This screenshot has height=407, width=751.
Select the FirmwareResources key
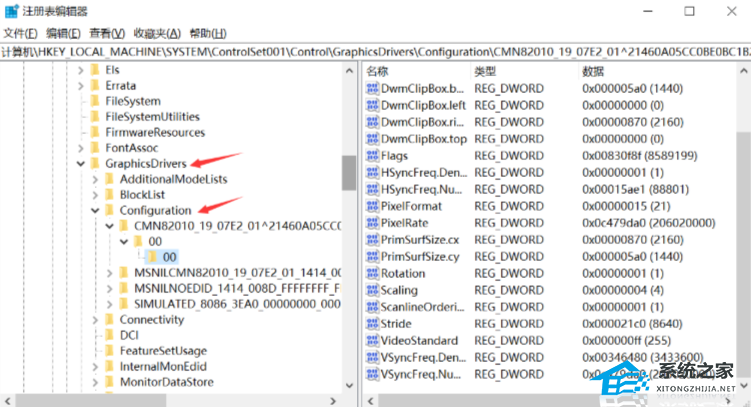click(x=155, y=132)
